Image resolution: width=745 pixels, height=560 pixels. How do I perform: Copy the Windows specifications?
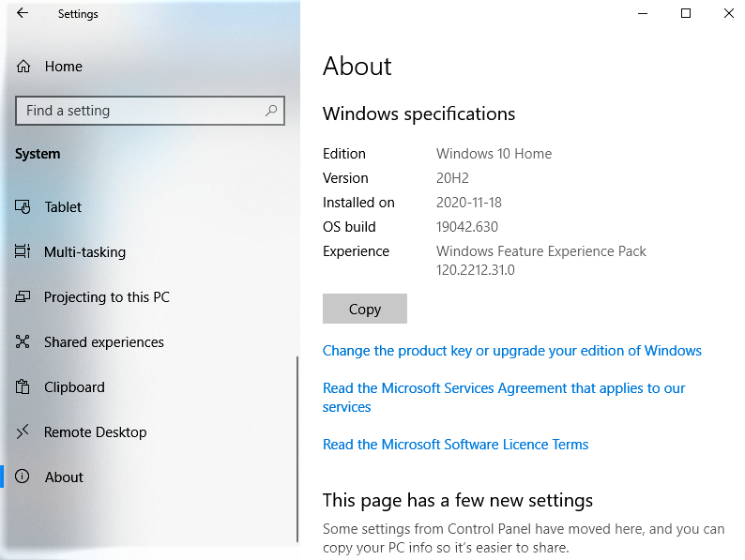coord(365,309)
